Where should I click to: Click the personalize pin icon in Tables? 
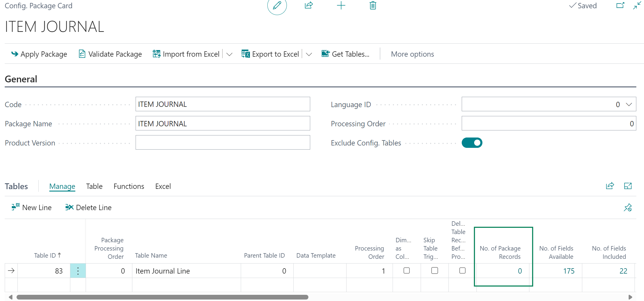tap(628, 207)
